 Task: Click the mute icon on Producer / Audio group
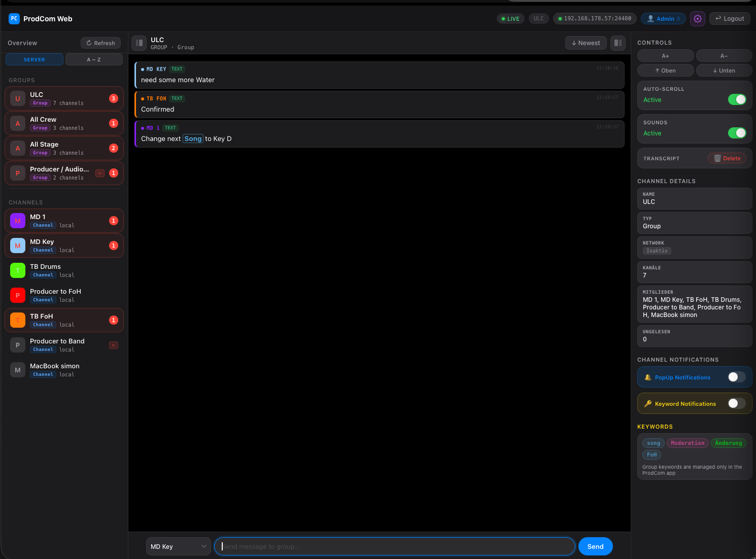click(x=100, y=173)
